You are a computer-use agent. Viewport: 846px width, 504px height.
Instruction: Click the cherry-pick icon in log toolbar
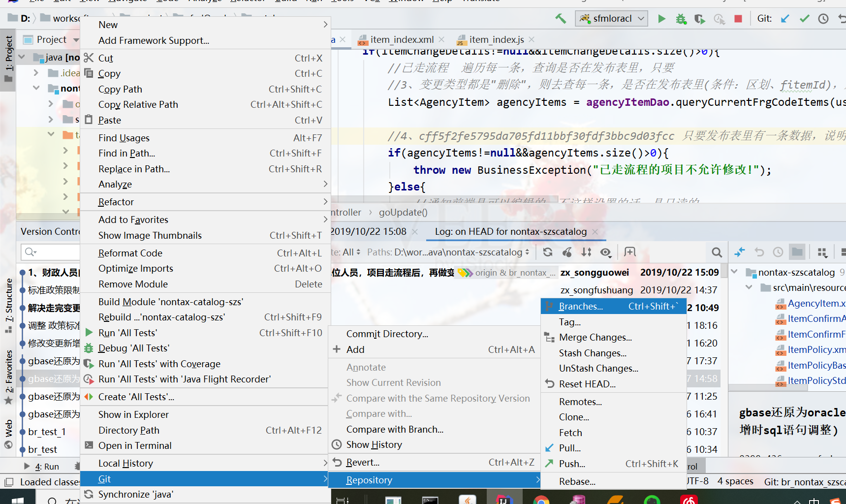pos(567,252)
